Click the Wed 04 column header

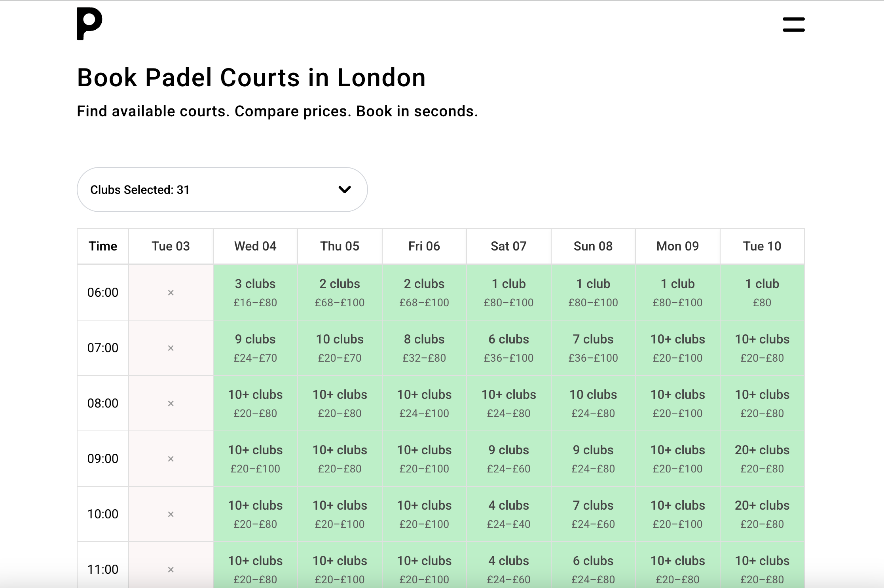pos(255,246)
